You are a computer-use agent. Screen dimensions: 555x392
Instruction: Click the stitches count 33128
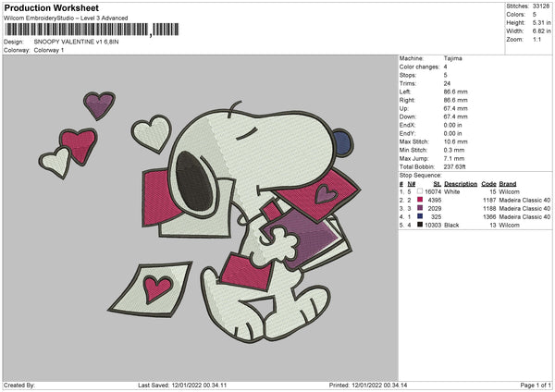[541, 6]
